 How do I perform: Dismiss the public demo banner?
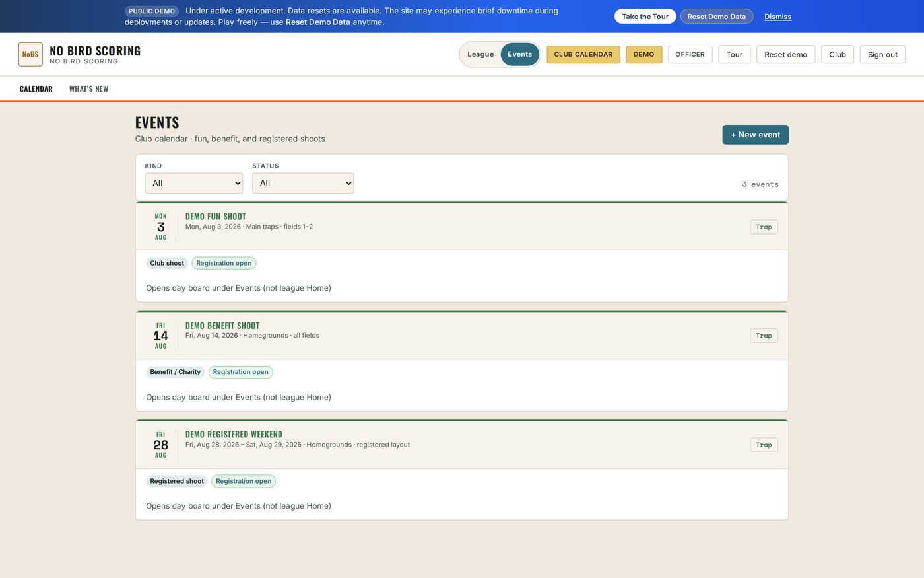[777, 17]
